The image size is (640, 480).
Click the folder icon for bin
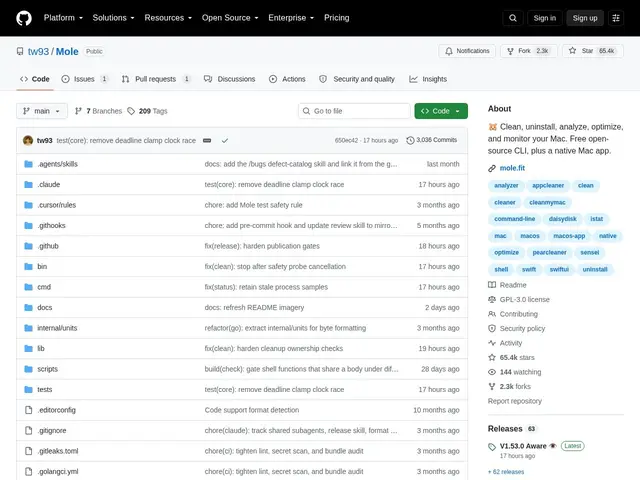click(x=28, y=267)
